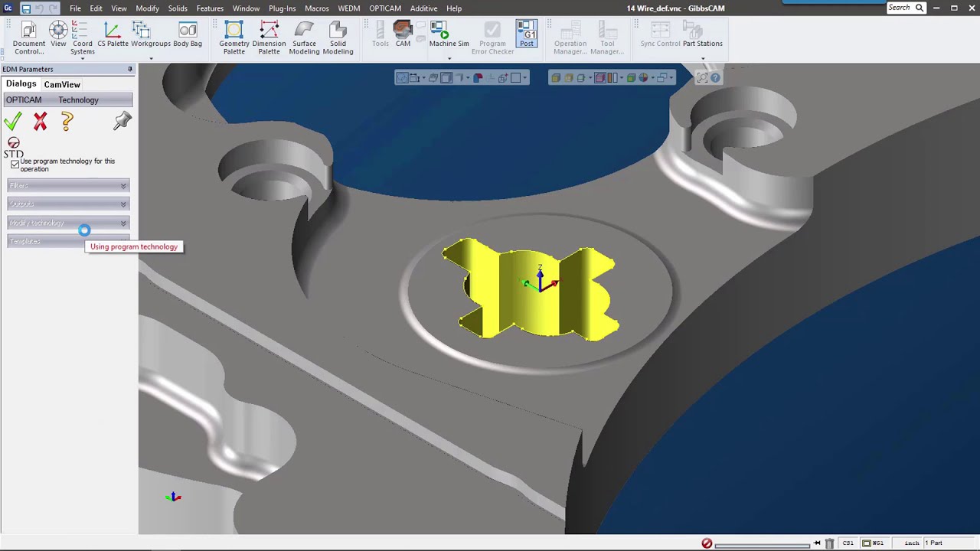
Task: Select the Technology tab
Action: click(78, 100)
